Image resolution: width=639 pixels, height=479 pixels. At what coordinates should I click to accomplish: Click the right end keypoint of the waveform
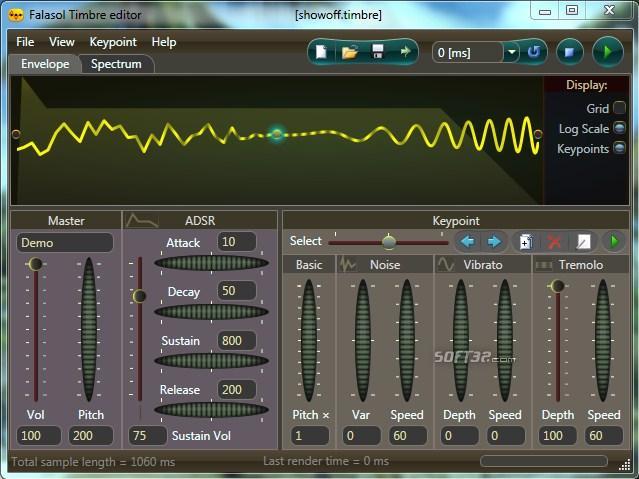538,134
